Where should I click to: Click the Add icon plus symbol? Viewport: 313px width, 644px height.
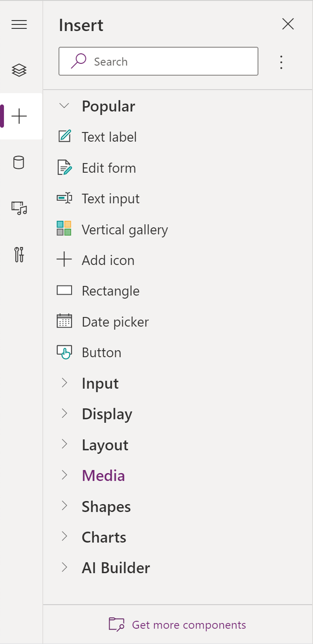pyautogui.click(x=64, y=260)
